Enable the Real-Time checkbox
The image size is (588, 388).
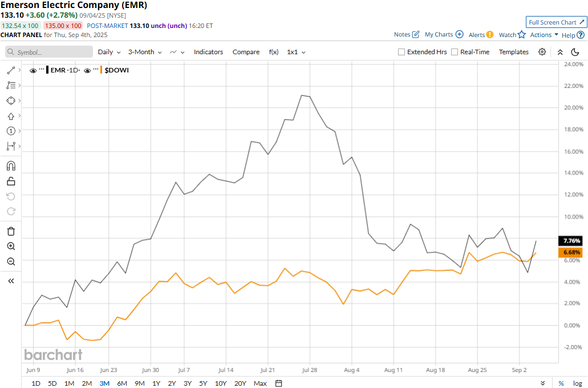pos(455,52)
